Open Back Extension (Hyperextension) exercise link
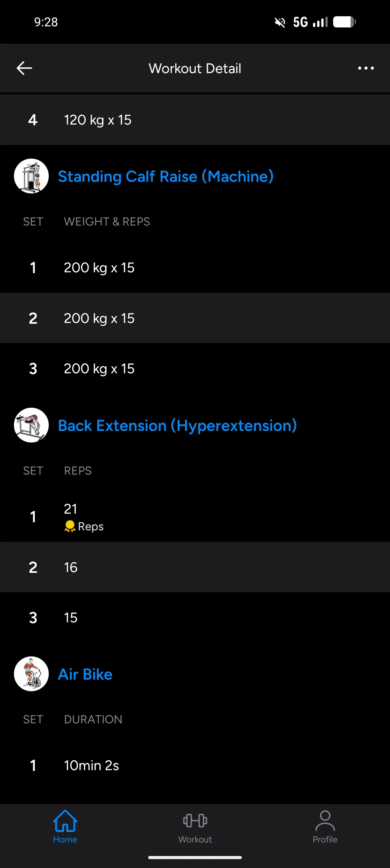The width and height of the screenshot is (390, 868). [177, 425]
